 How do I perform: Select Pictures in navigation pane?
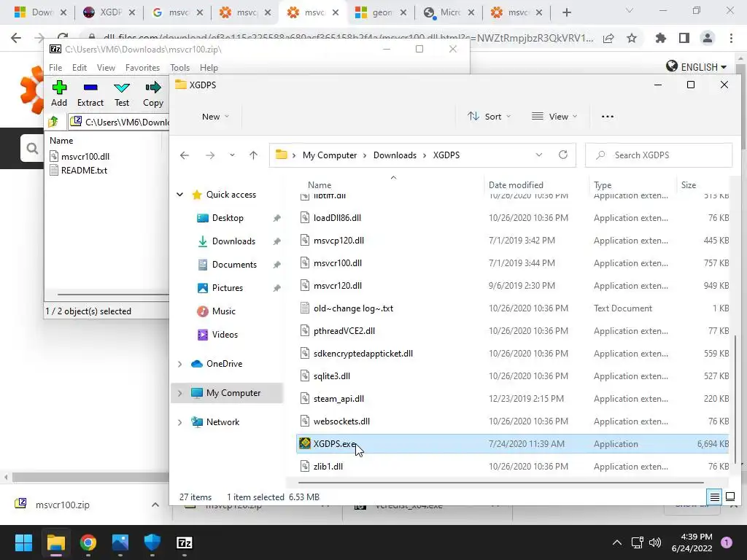[x=228, y=288]
